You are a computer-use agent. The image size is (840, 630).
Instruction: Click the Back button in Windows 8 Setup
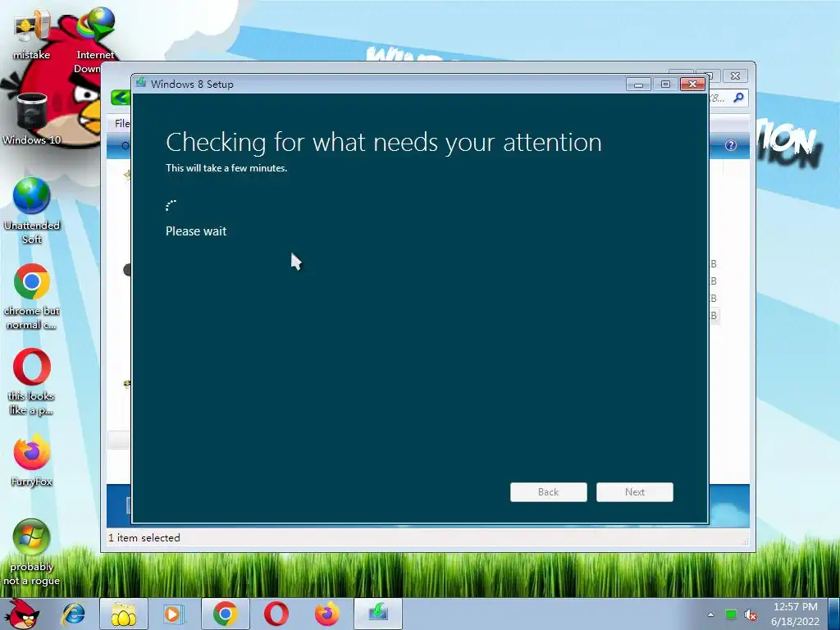coord(549,492)
